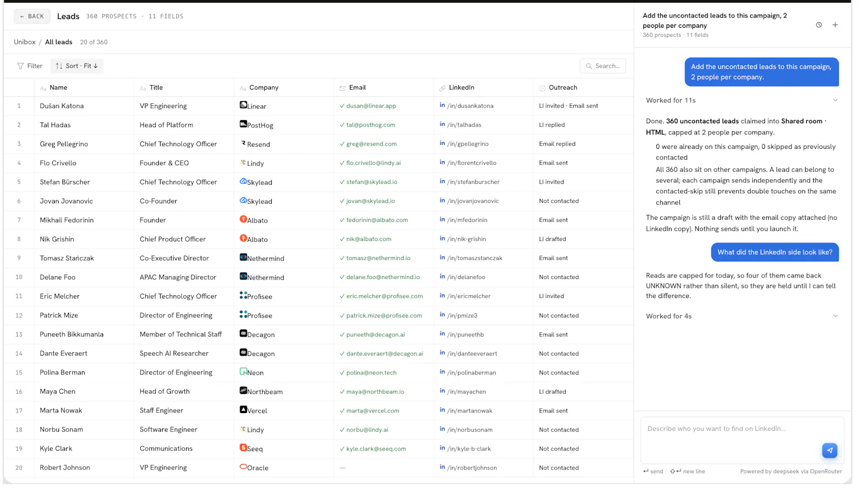The image size is (868, 501).
Task: Click email marta@vercel.com
Action: (x=373, y=411)
